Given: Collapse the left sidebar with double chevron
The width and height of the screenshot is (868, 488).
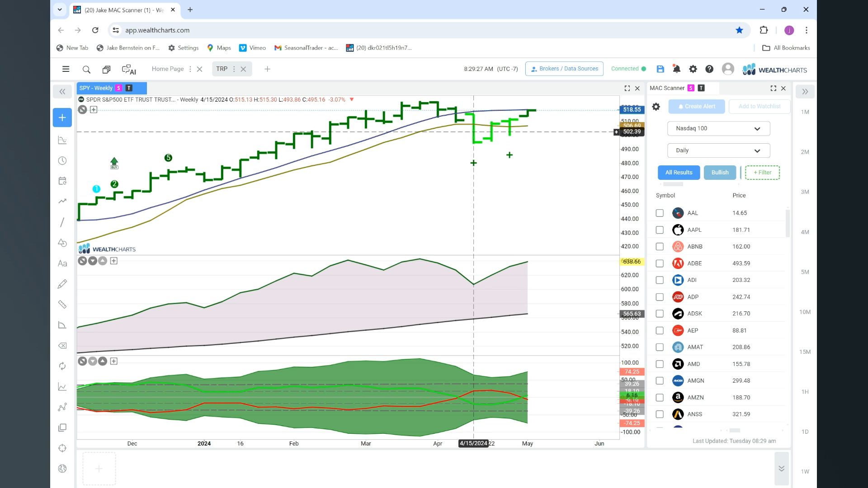Looking at the screenshot, I should pyautogui.click(x=62, y=92).
